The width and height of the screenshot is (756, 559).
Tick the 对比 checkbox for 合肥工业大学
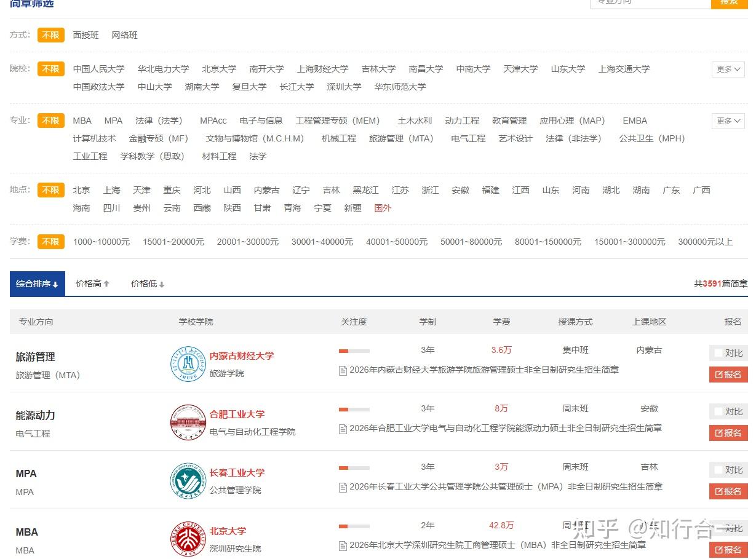pos(717,411)
